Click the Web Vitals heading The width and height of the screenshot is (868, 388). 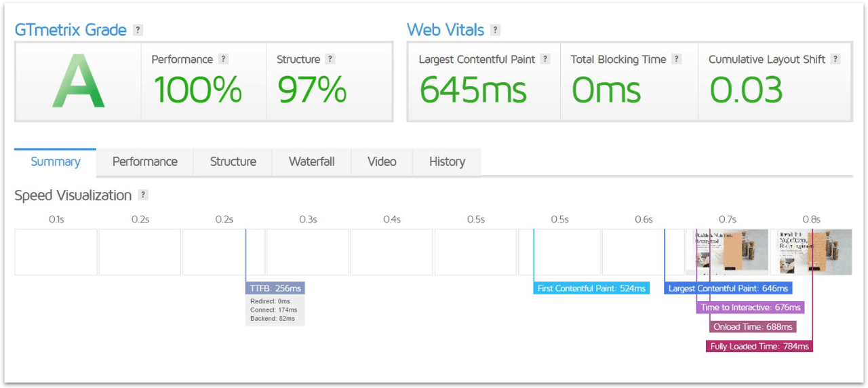(x=446, y=30)
